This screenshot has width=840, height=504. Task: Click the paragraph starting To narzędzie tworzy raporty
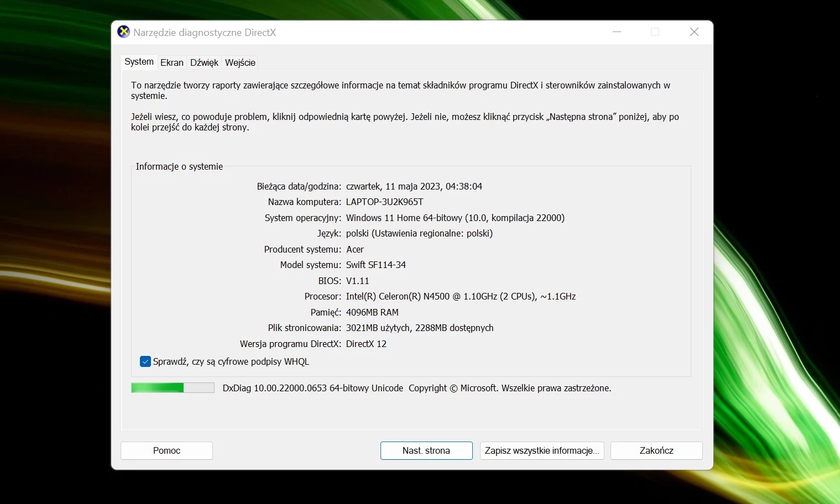(x=401, y=91)
